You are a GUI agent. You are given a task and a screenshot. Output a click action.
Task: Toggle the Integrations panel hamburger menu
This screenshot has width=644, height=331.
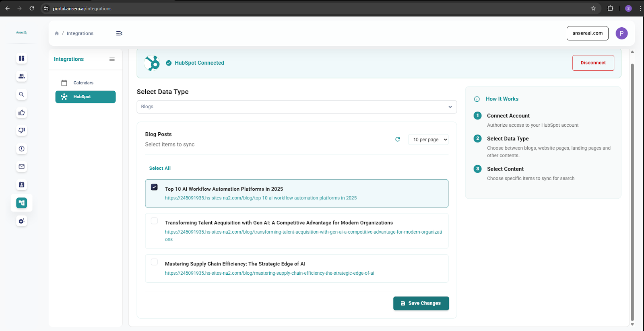coord(112,59)
